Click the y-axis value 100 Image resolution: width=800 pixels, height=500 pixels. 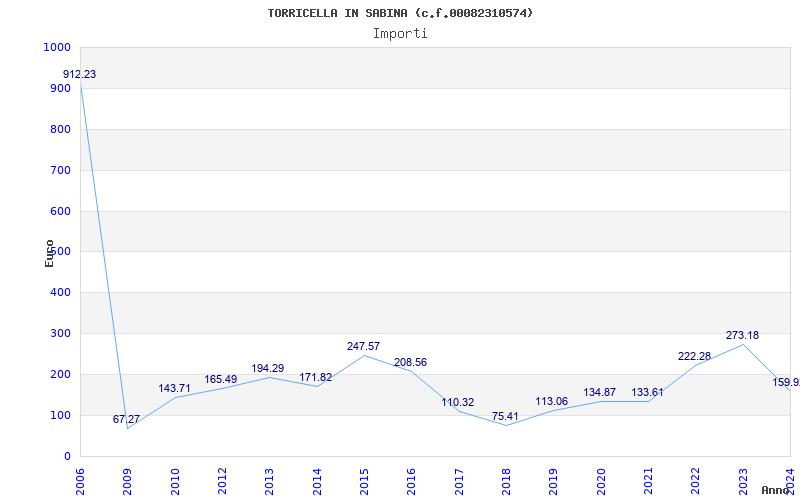(60, 415)
